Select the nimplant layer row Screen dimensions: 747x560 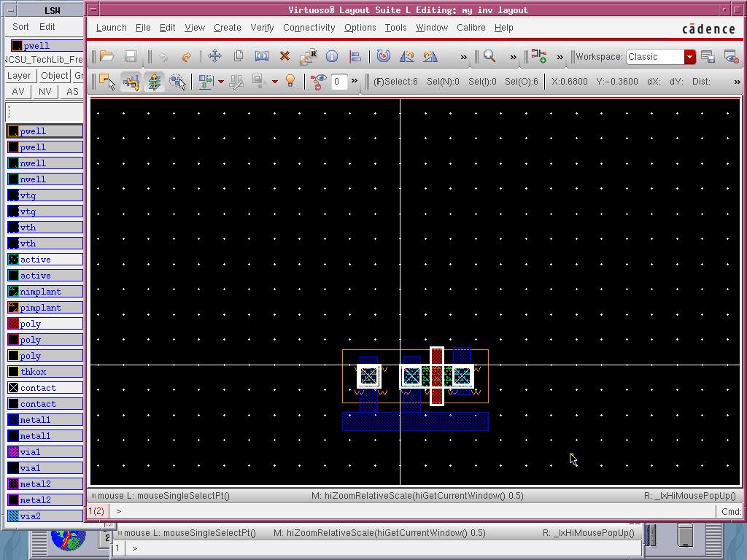(45, 292)
